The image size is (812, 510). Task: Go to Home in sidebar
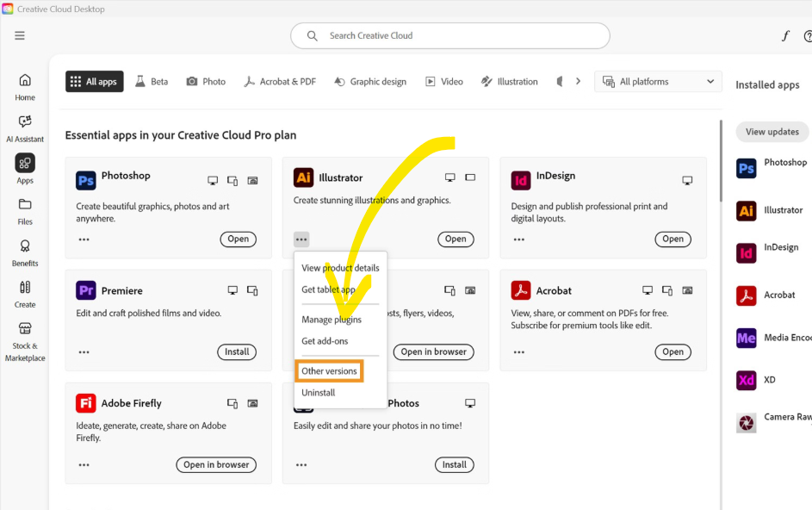tap(25, 87)
